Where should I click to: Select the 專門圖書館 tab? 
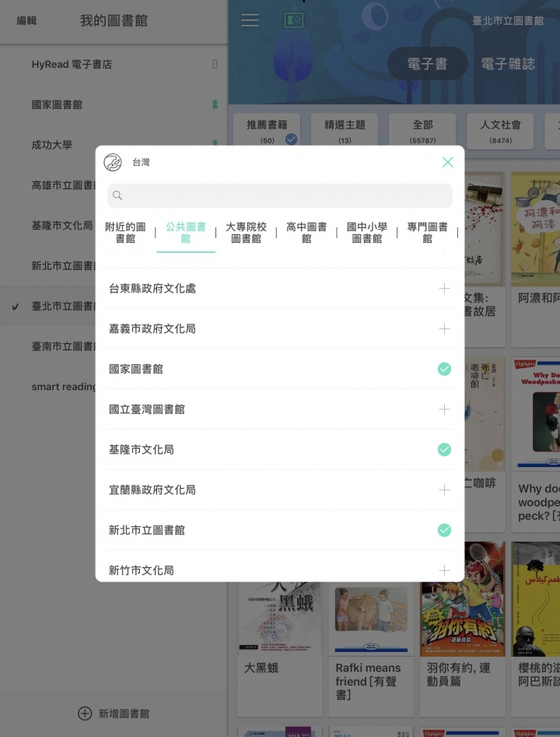pos(427,233)
